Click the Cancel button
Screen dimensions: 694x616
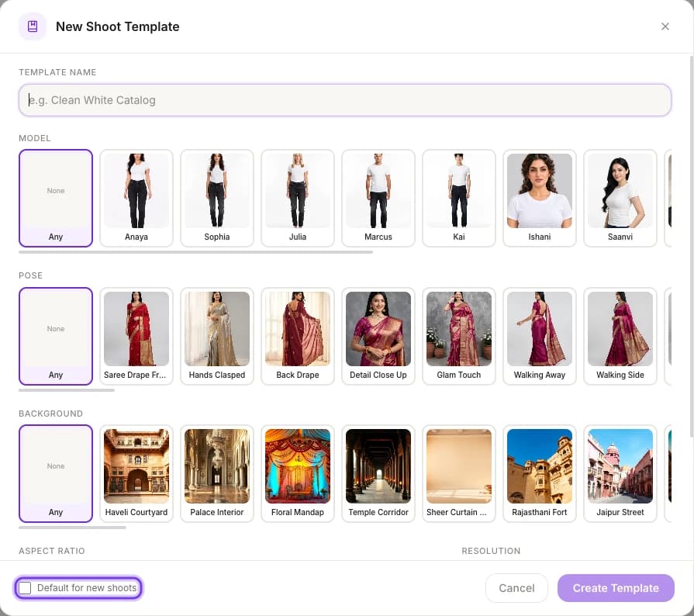(516, 588)
